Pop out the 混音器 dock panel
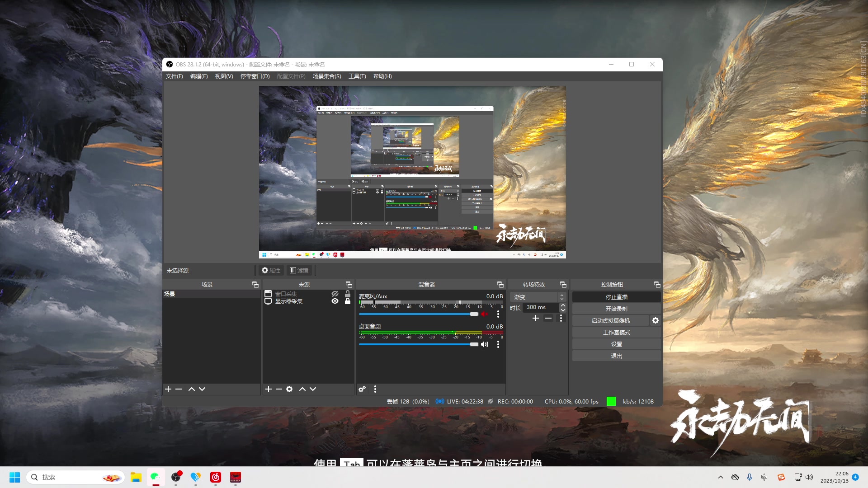Image resolution: width=868 pixels, height=488 pixels. [500, 284]
